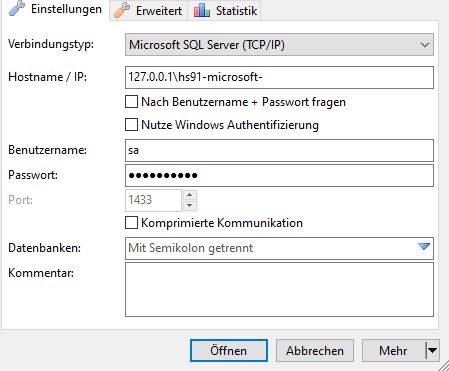Click into the Hostname / IP field
Viewport: 449px width, 371px height.
pos(279,77)
